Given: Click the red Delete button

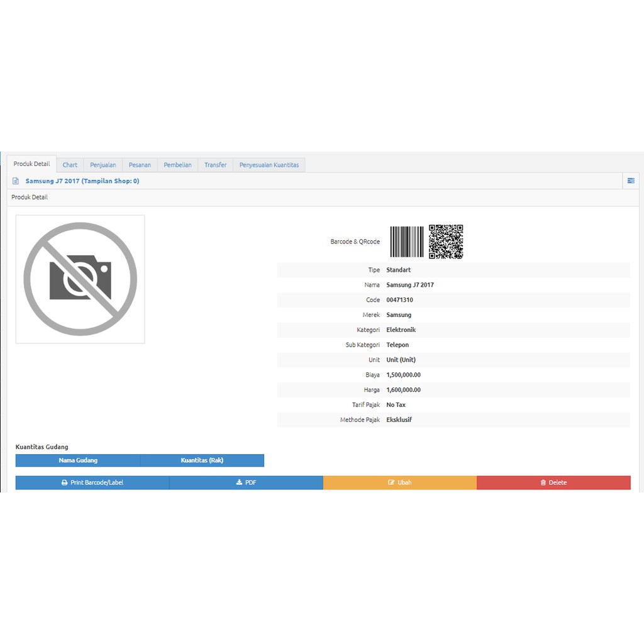Looking at the screenshot, I should click(553, 482).
